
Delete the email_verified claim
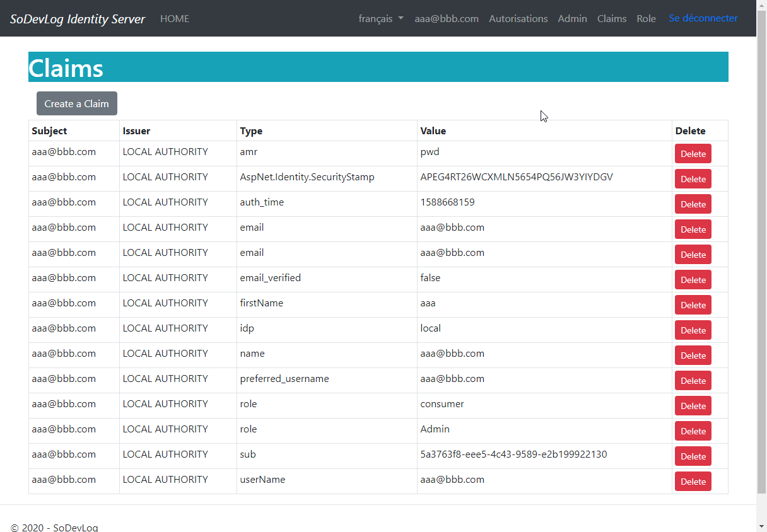click(x=693, y=279)
